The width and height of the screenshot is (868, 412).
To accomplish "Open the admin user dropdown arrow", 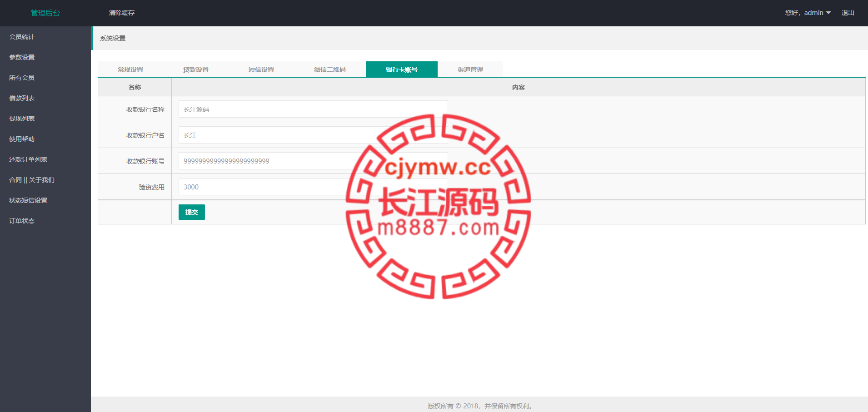I will pyautogui.click(x=828, y=13).
